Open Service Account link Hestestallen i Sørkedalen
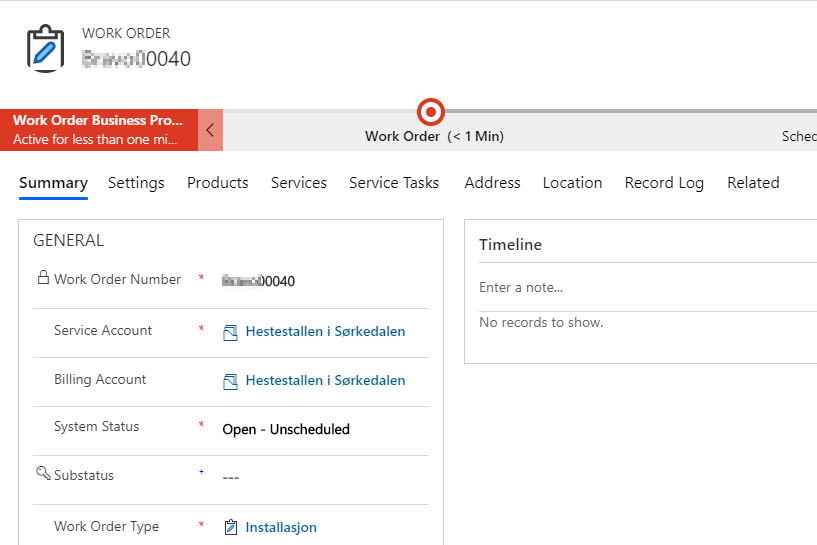Image resolution: width=817 pixels, height=545 pixels. [x=325, y=331]
